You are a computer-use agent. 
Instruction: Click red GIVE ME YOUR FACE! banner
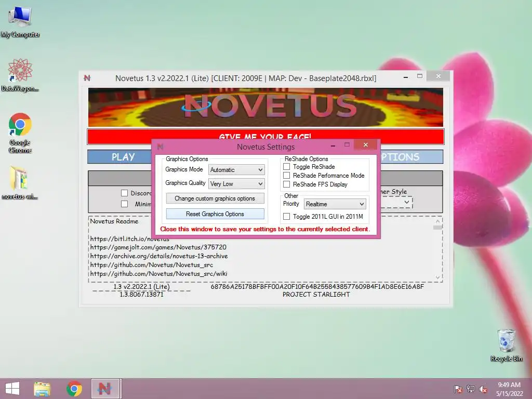coord(265,137)
